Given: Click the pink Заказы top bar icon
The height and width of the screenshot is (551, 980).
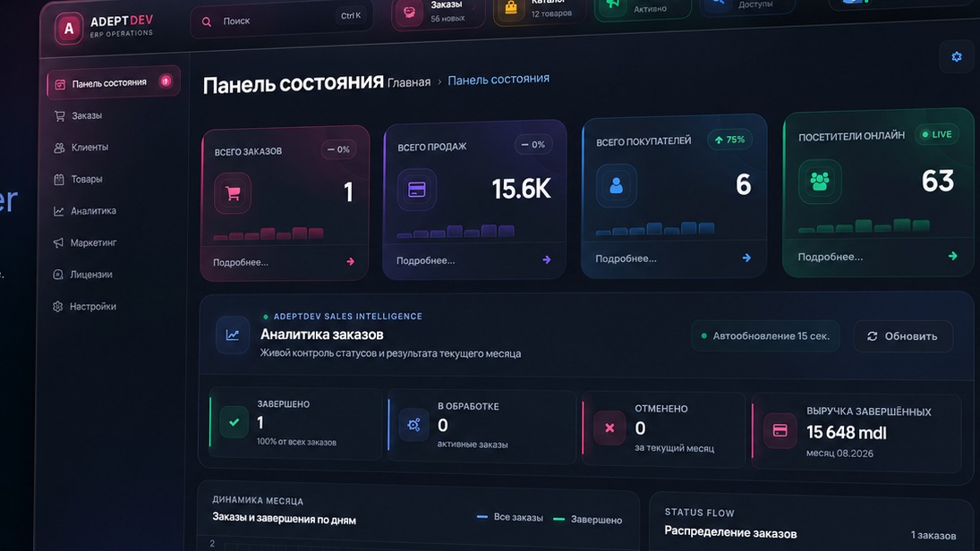Looking at the screenshot, I should pyautogui.click(x=409, y=13).
